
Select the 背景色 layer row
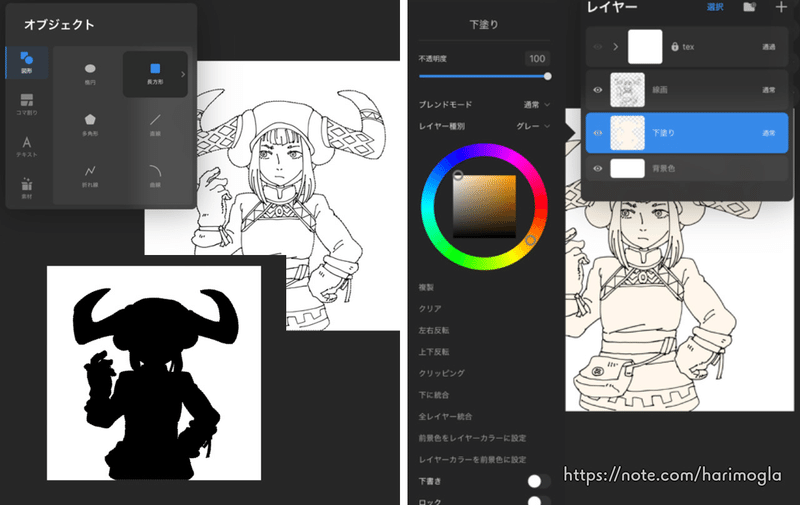pos(687,168)
